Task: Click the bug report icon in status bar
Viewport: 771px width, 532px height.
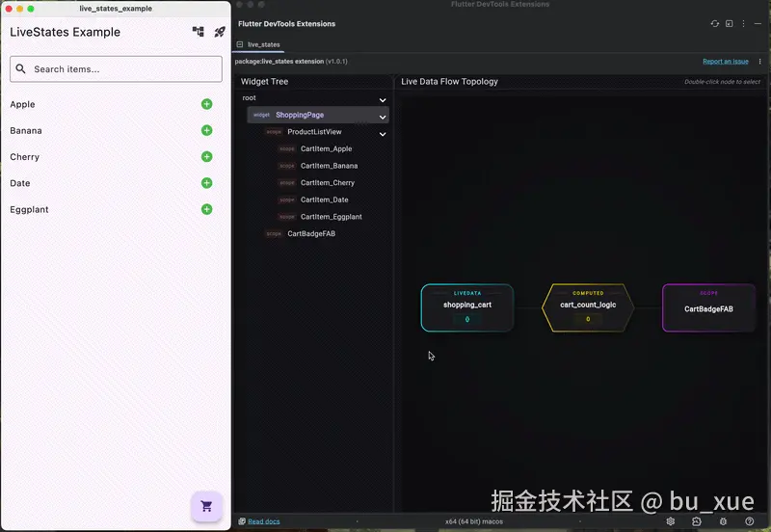Action: 723,521
